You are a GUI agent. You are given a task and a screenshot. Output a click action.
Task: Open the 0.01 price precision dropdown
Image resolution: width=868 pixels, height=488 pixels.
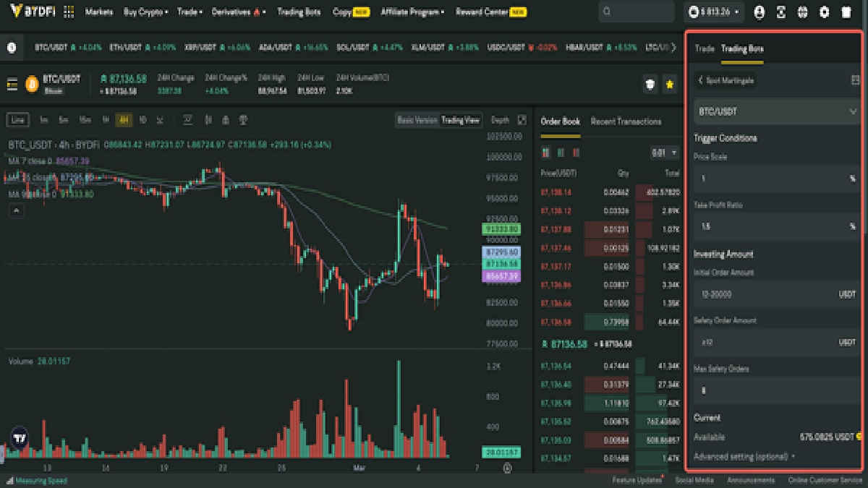[x=665, y=153]
